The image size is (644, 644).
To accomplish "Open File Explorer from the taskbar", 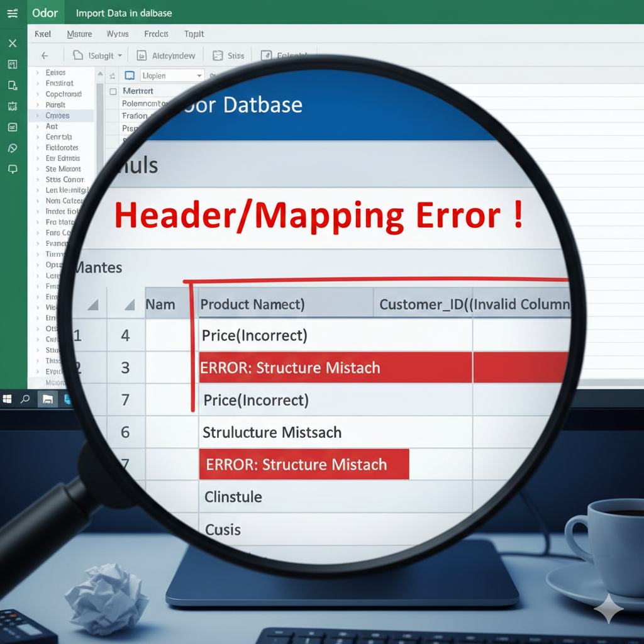I will [x=47, y=399].
